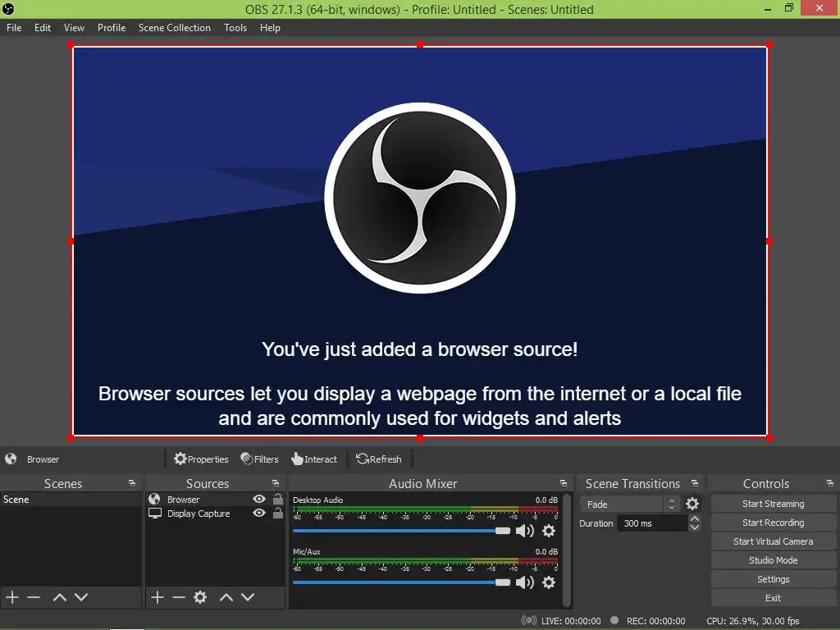Pop out the Scene Transitions dock
Screen dimensions: 840x630
[x=695, y=483]
